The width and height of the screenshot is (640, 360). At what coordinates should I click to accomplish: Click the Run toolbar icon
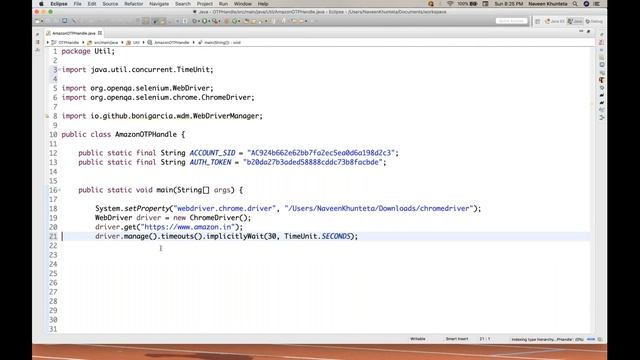[204, 21]
